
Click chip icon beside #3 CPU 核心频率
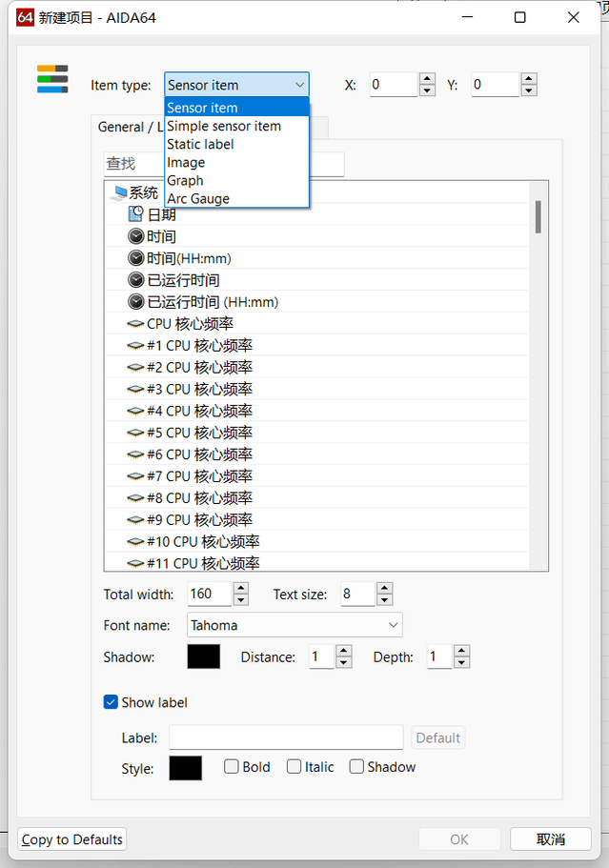click(x=135, y=389)
